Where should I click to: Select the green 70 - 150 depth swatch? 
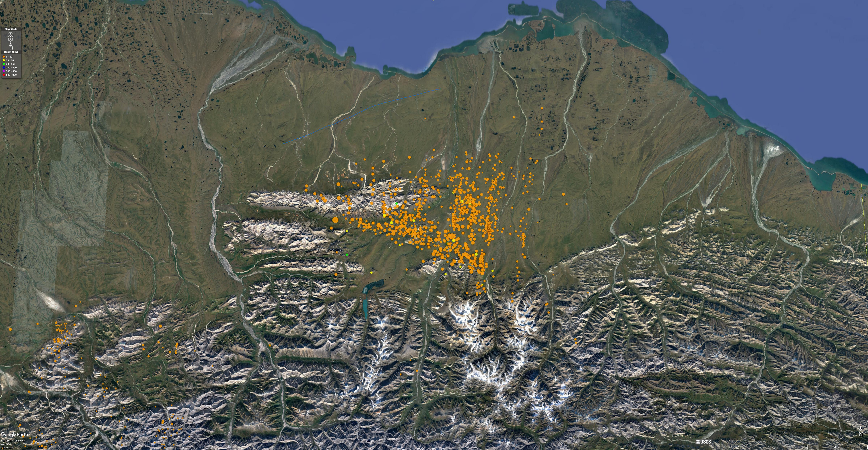(x=4, y=64)
